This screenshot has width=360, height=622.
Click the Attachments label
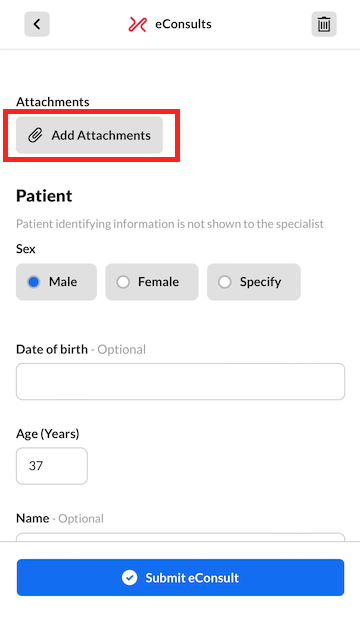pos(53,102)
